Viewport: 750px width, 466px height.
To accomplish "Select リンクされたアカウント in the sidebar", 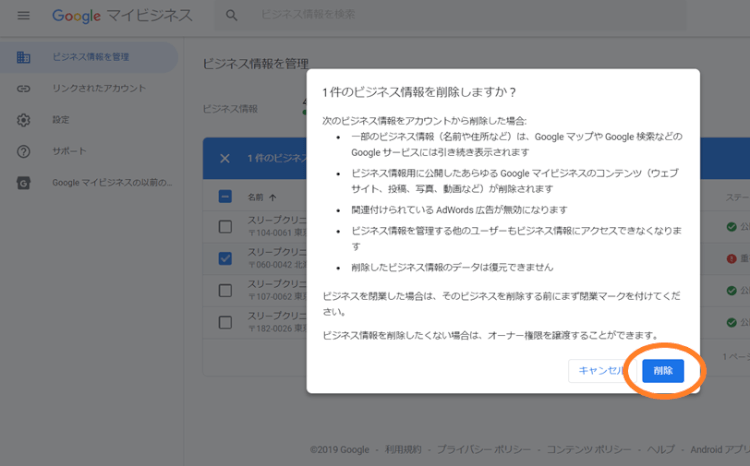I will (x=99, y=89).
